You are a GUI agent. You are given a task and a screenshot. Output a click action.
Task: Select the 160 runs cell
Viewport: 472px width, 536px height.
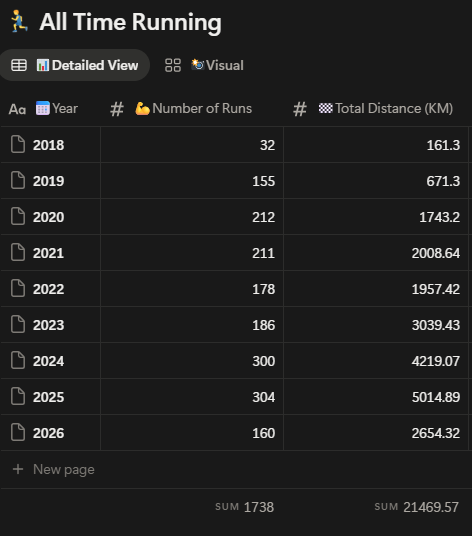pyautogui.click(x=192, y=433)
